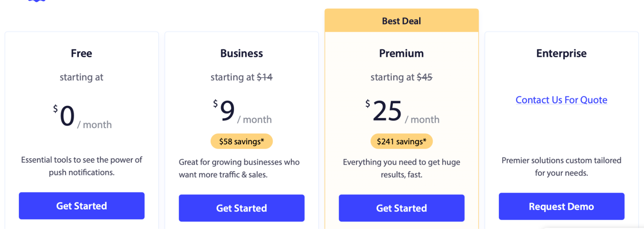Click the Essential tools push notifications description
This screenshot has height=229, width=644.
[82, 166]
